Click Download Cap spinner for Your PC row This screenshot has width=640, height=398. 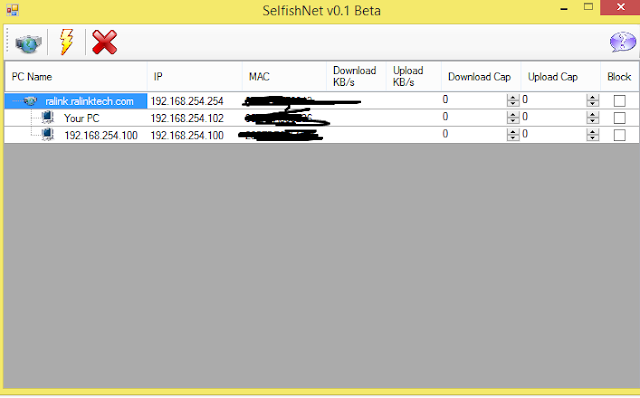[513, 118]
